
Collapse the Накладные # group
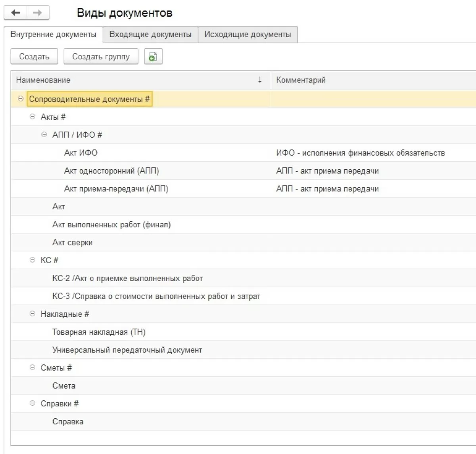[33, 314]
